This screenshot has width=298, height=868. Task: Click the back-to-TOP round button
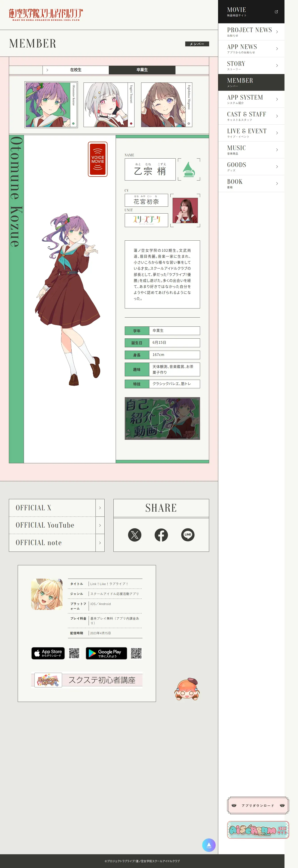tap(209, 845)
